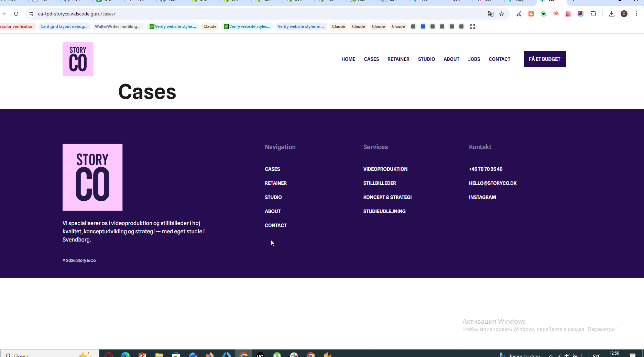644x357 pixels.
Task: Open CONTACT in the header menu
Action: (x=499, y=59)
